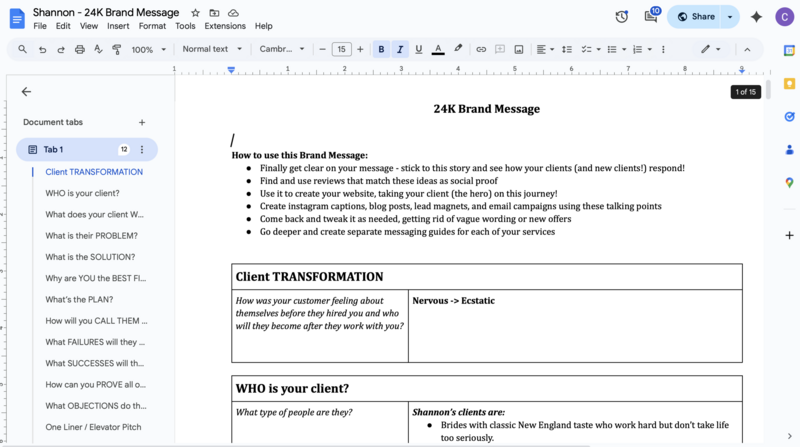
Task: Open Tab 1 options three dots
Action: click(142, 150)
